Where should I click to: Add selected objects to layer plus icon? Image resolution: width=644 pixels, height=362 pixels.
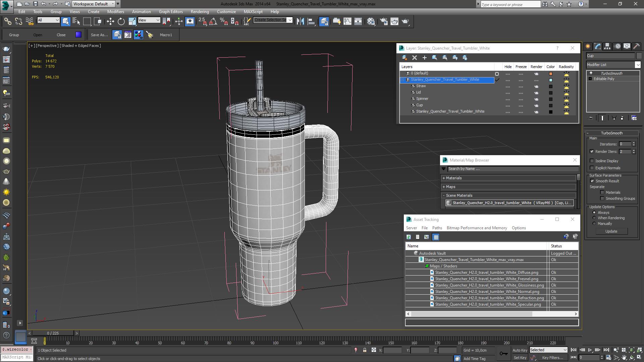[x=425, y=58]
